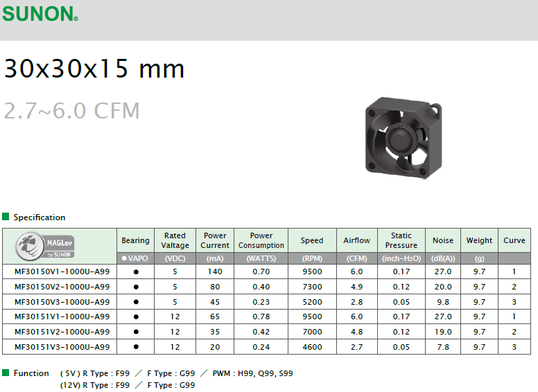538x392 pixels.
Task: Click the green square beside Function
Action: coord(6,373)
